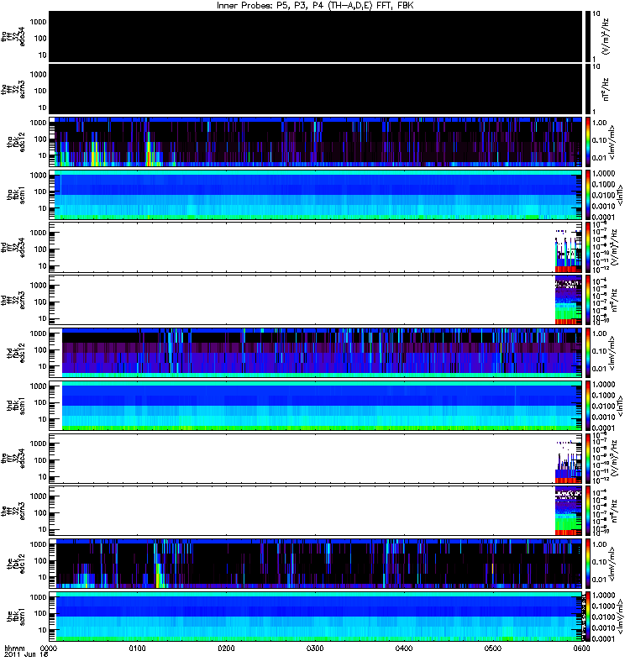Click the color bar of tha fbk edc12 panel
630x672 pixels.
[x=588, y=142]
